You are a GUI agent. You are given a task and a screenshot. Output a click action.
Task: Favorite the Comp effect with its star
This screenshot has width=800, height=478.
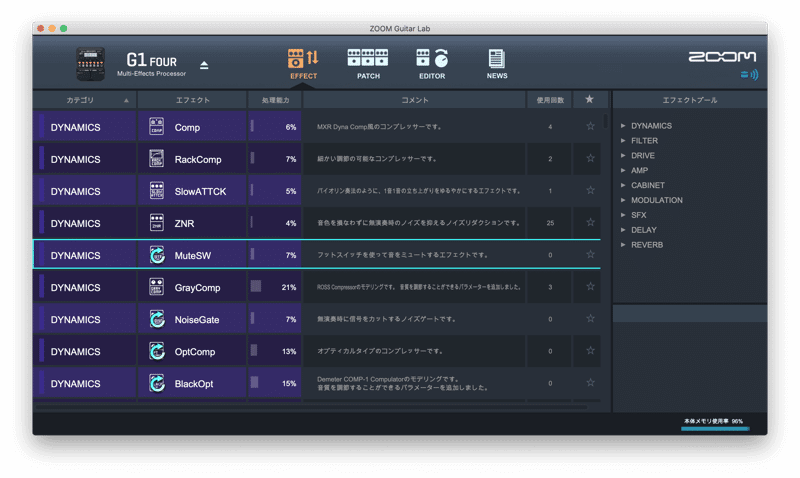click(x=590, y=126)
